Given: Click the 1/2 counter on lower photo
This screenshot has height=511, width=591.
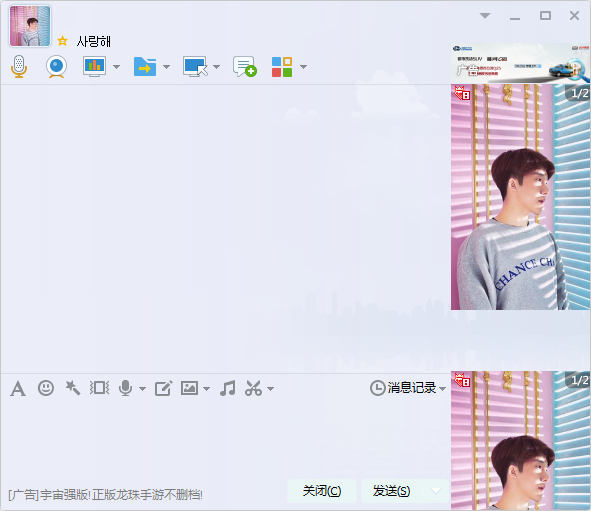Looking at the screenshot, I should tap(579, 380).
